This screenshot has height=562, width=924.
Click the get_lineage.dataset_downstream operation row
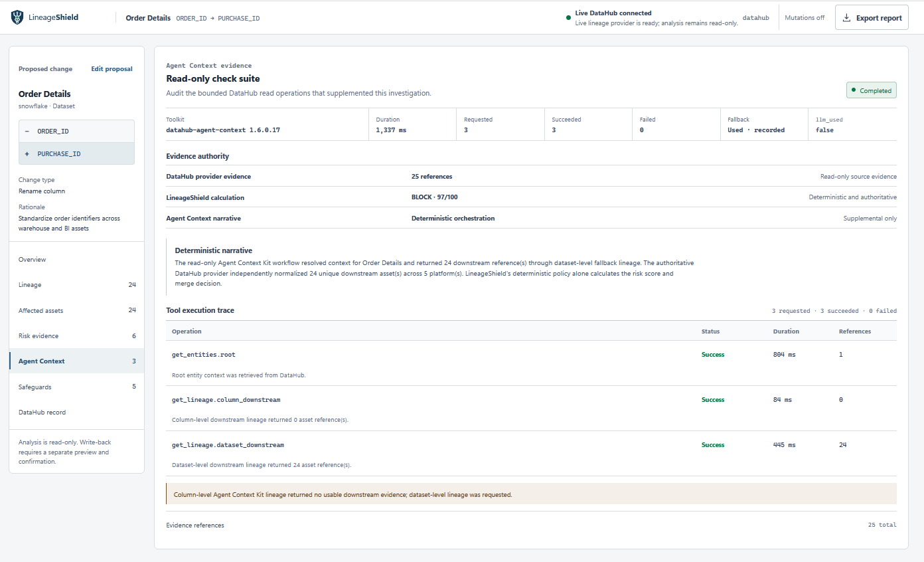531,454
